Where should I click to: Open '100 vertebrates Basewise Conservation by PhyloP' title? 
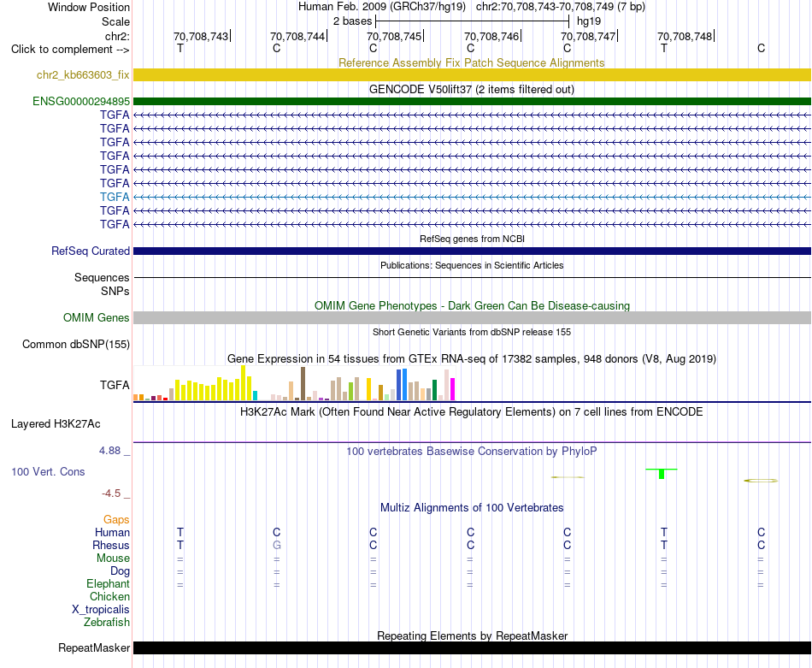coord(471,452)
